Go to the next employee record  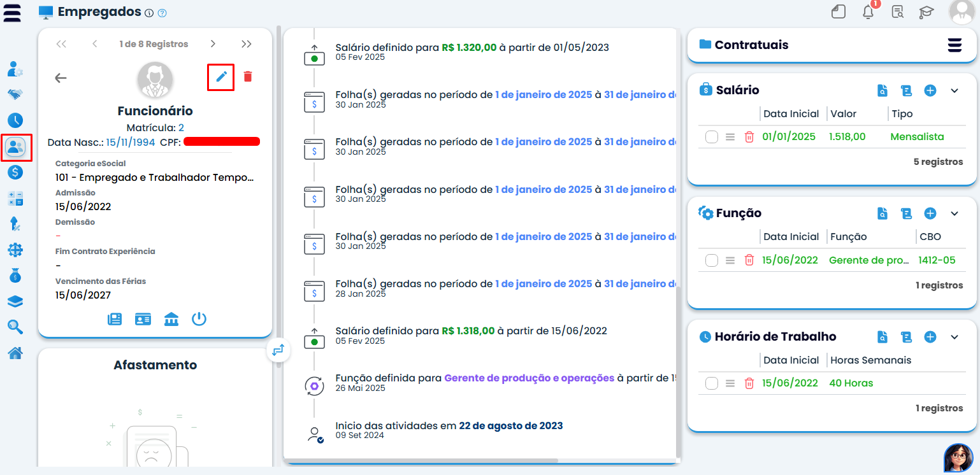[x=213, y=44]
